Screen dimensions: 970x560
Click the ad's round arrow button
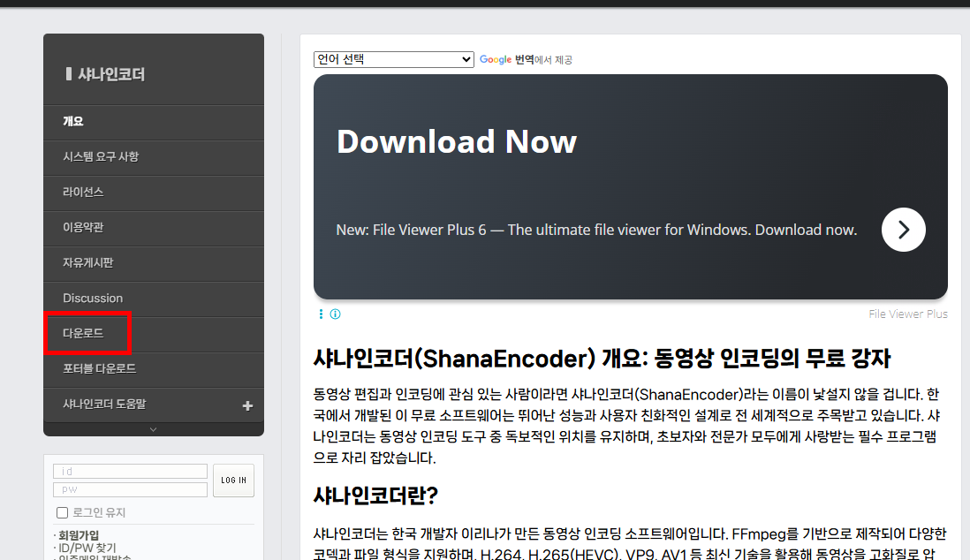pyautogui.click(x=903, y=230)
